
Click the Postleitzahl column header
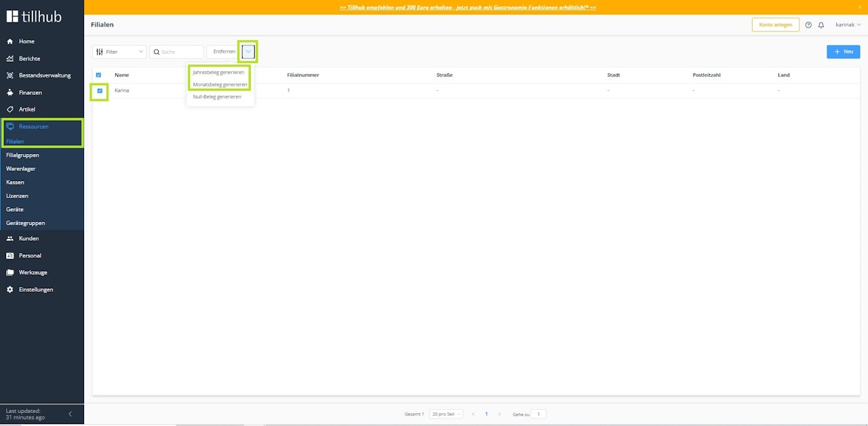pos(707,75)
